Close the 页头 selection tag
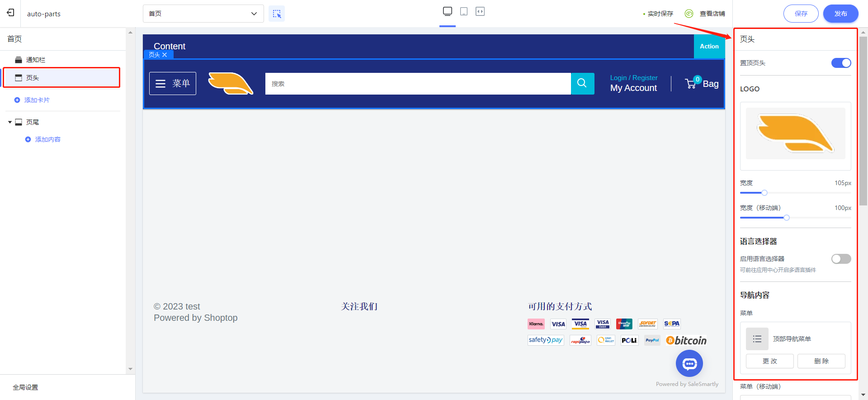868x400 pixels. click(165, 55)
